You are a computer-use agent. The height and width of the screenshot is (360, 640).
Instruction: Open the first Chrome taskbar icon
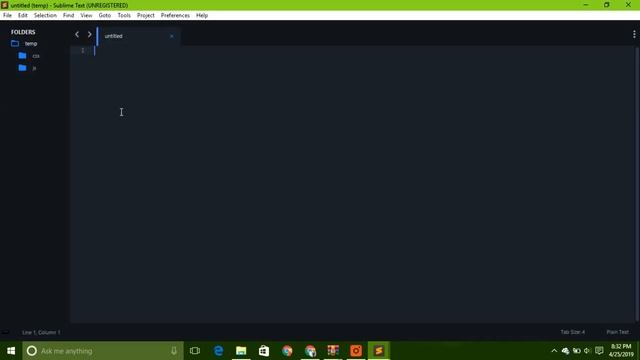click(287, 351)
